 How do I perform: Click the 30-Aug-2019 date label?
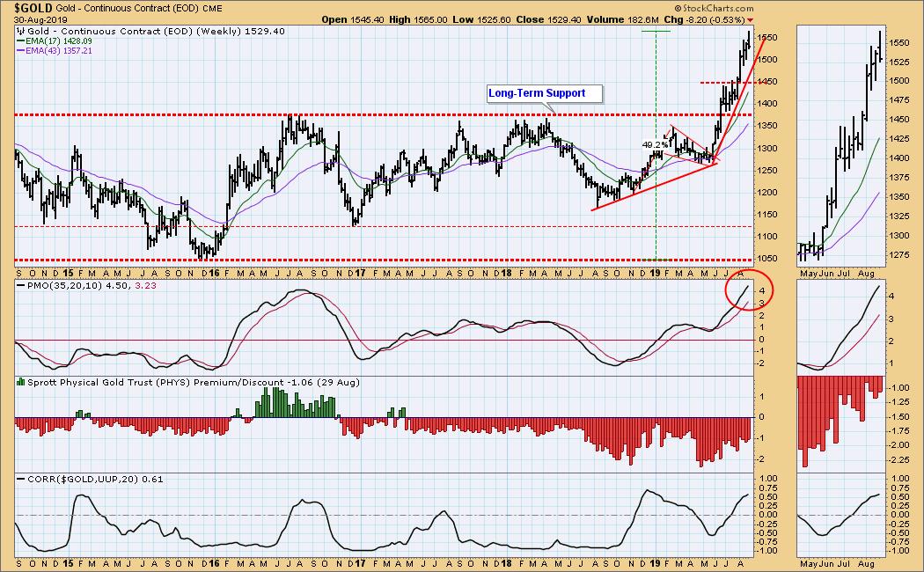[x=40, y=18]
